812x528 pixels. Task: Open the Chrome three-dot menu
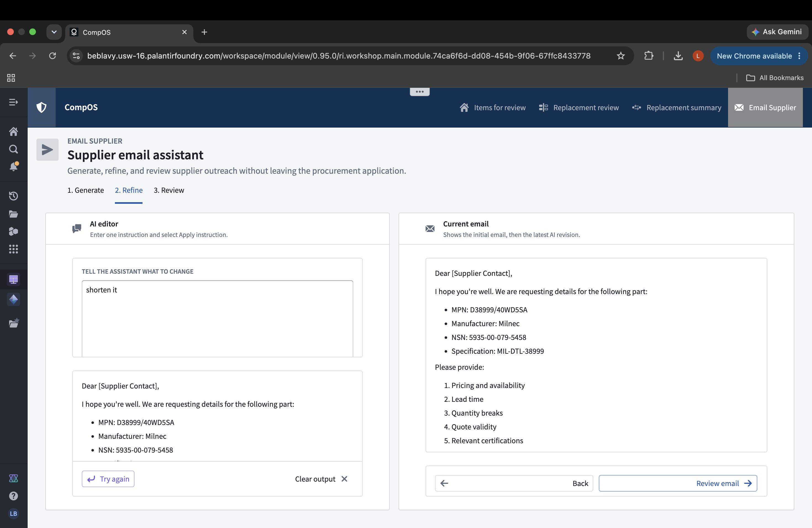click(799, 56)
